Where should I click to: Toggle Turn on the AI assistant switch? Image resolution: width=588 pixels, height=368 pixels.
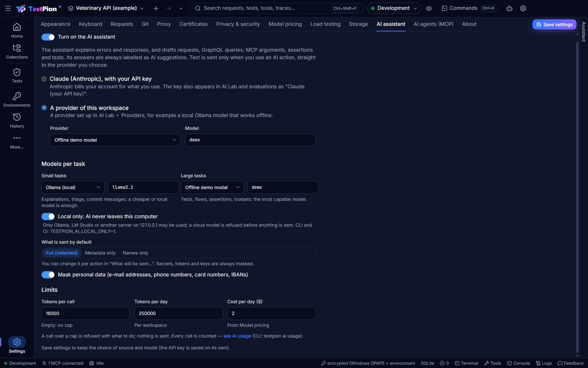(48, 37)
